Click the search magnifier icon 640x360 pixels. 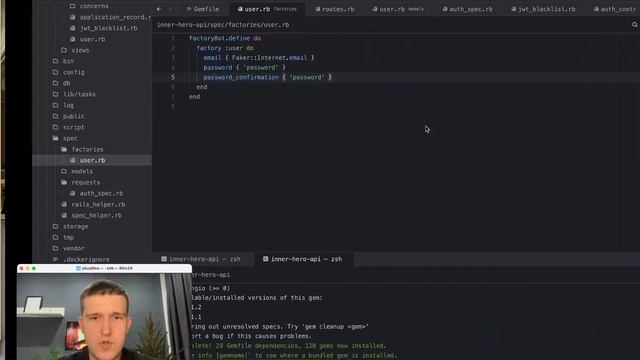click(x=634, y=25)
